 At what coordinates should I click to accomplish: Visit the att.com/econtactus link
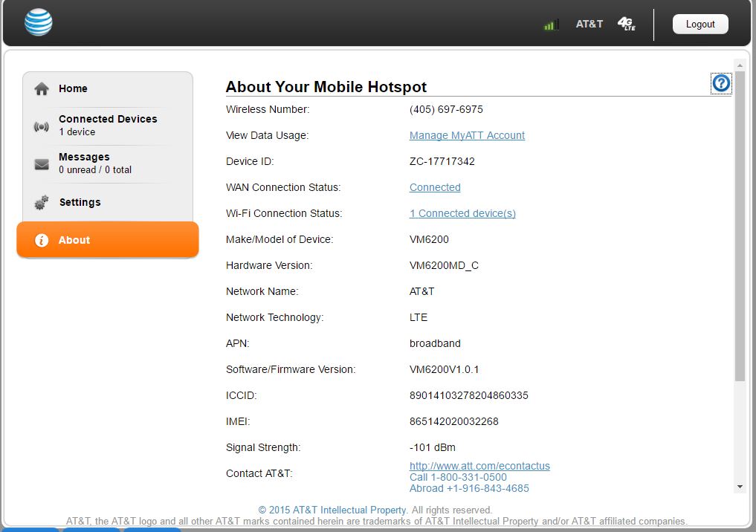click(479, 466)
